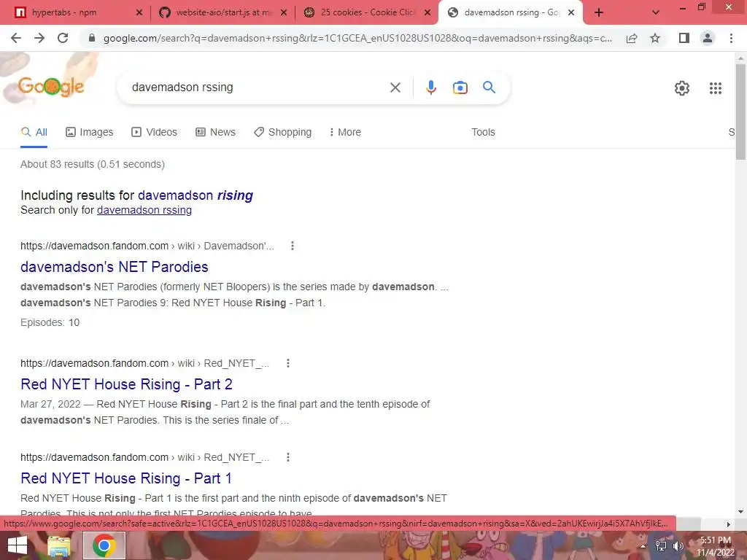
Task: Open the davemadson rising suggestion link
Action: coord(196,195)
